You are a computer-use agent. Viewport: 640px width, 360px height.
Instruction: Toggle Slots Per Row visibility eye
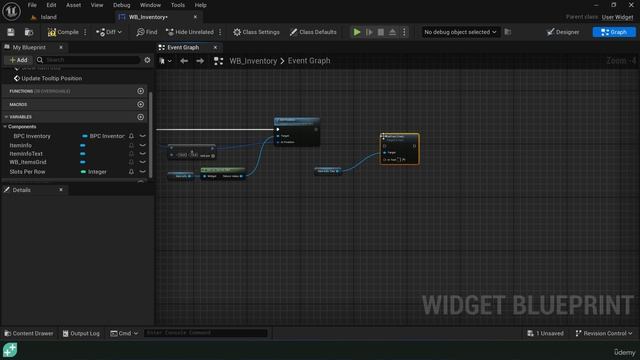click(x=142, y=172)
